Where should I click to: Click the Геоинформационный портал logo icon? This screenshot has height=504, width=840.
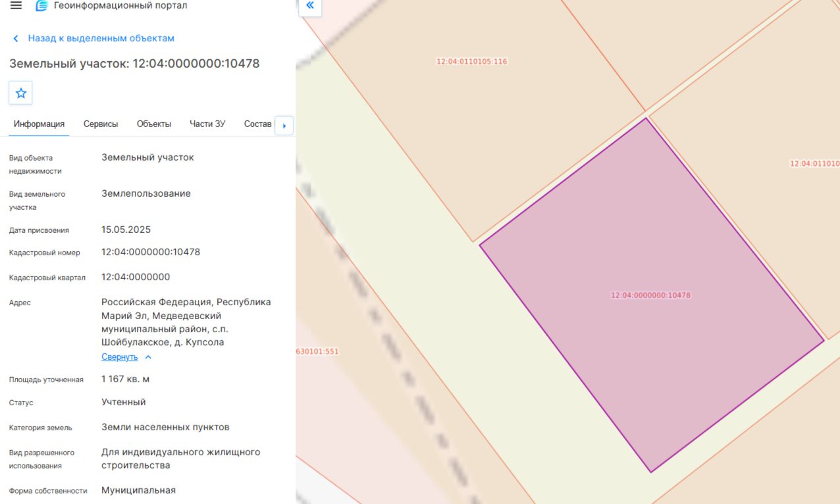pos(41,6)
